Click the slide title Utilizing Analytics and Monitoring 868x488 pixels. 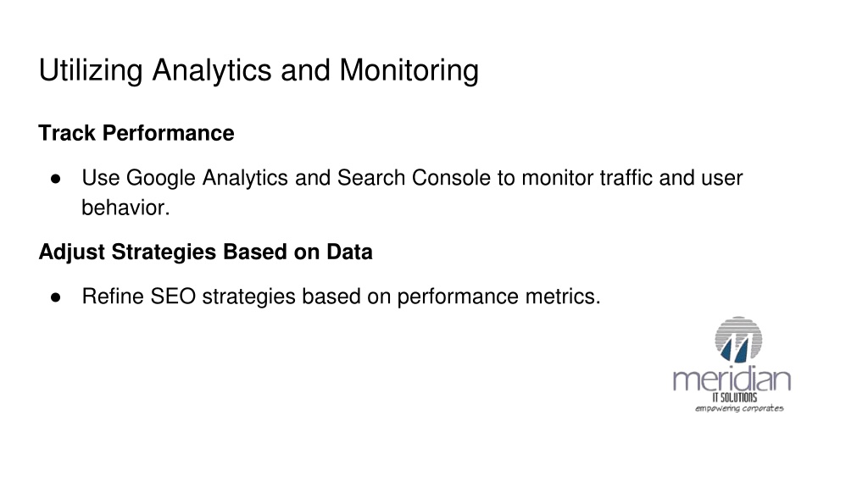click(x=259, y=71)
